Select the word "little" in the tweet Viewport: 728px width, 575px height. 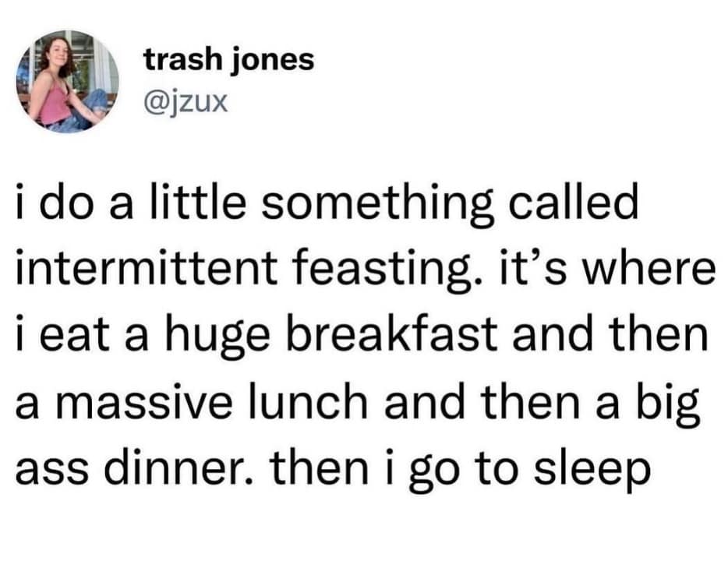point(194,206)
